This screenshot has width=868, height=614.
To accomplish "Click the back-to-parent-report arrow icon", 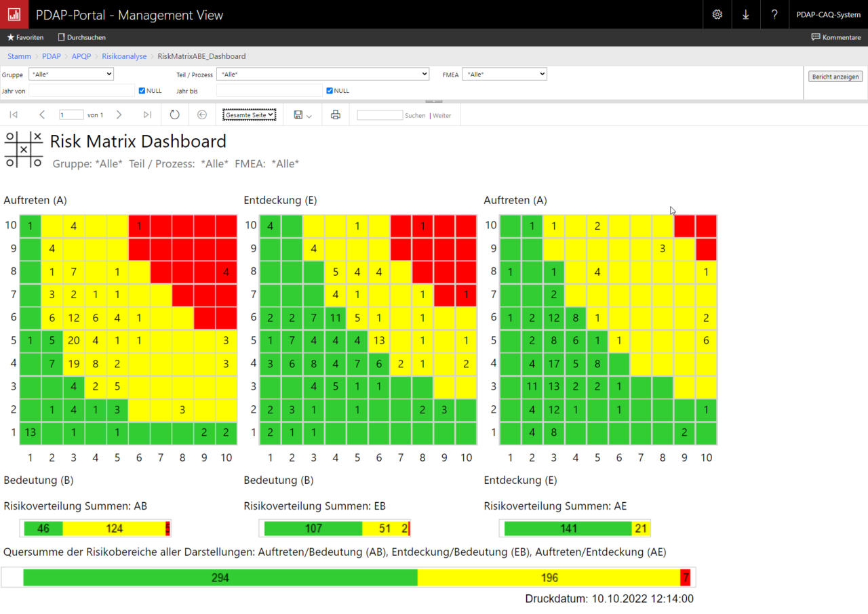I will coord(201,115).
